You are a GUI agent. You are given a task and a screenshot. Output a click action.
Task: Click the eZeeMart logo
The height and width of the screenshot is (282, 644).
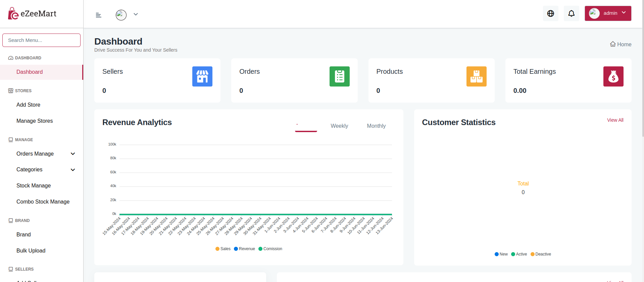32,14
